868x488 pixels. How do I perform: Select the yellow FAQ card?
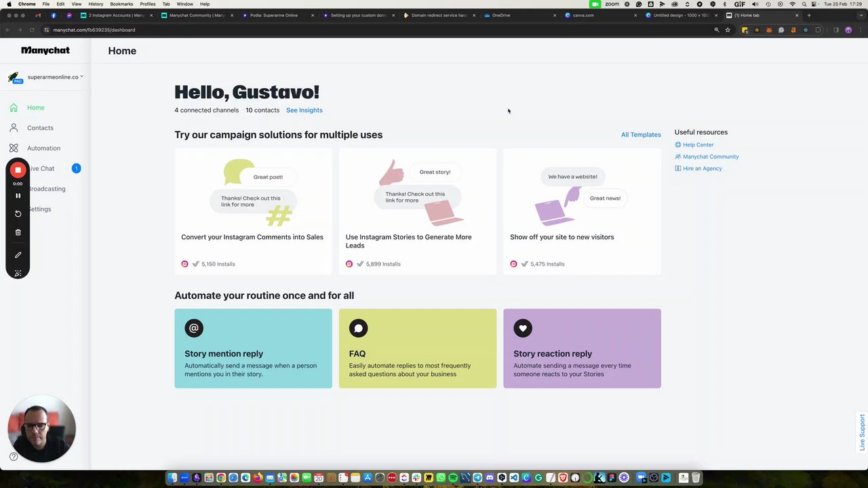(418, 348)
